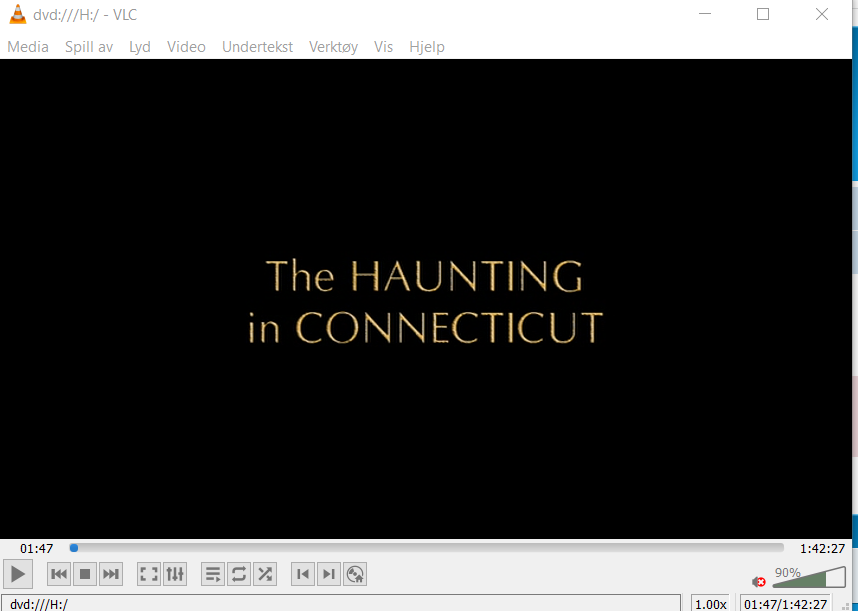Open the Media menu
Viewport: 858px width, 611px height.
(28, 47)
